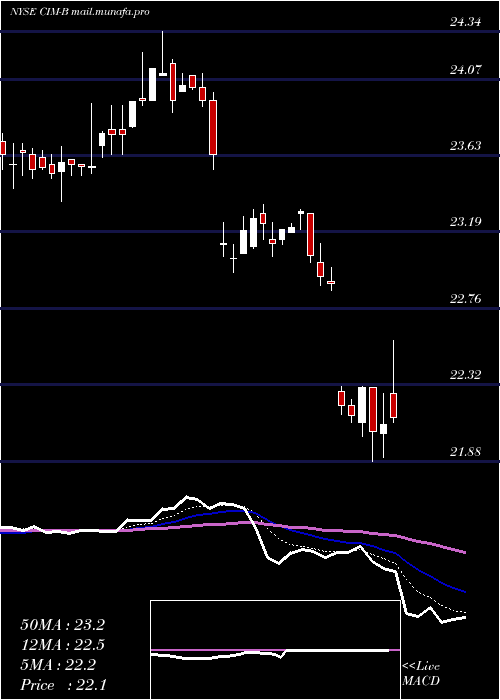Click the 23.63 price axis label
The image size is (500, 700).
(466, 146)
